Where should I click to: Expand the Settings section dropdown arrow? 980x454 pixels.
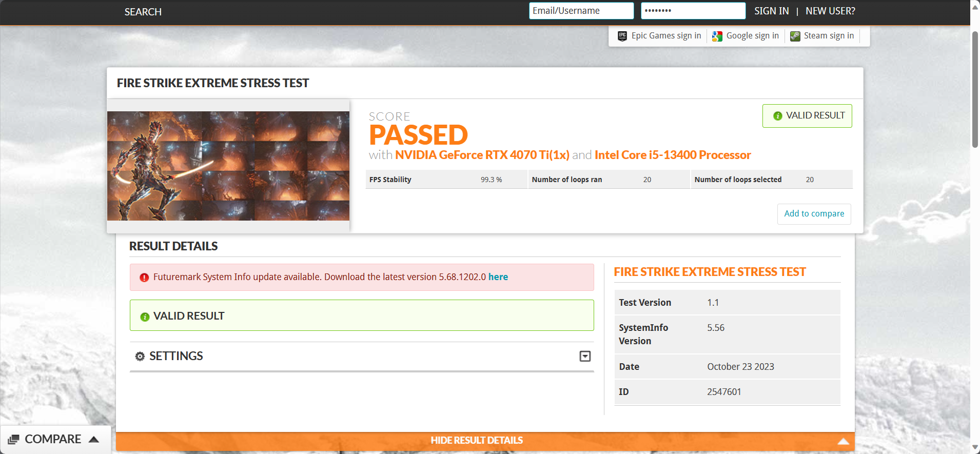(x=585, y=356)
